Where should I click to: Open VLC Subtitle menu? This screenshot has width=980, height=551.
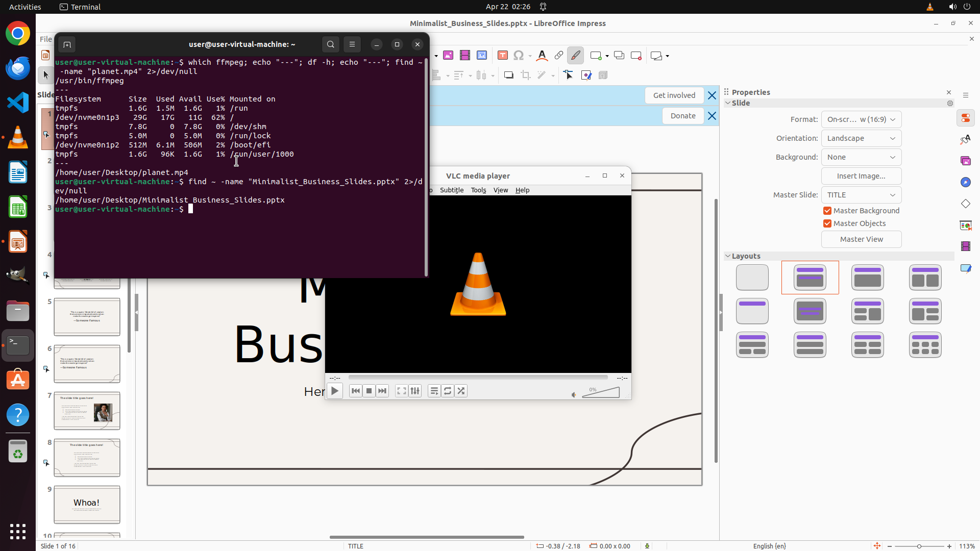(452, 190)
